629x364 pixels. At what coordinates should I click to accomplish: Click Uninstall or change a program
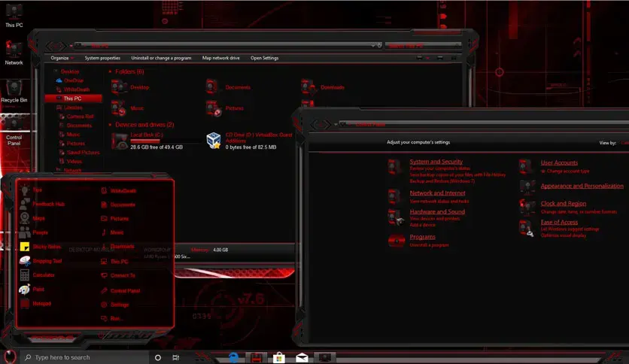tap(161, 58)
